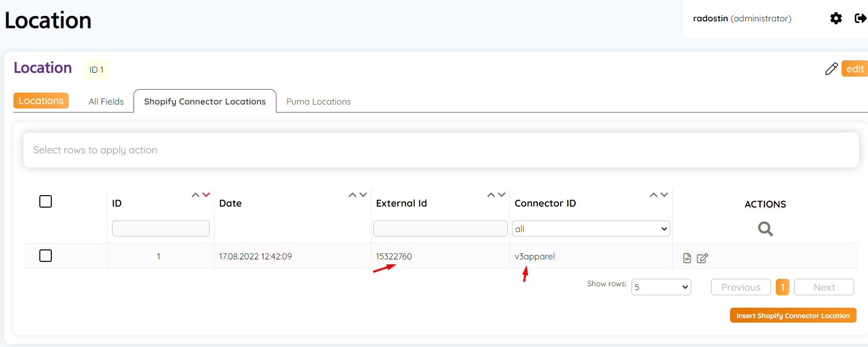Click the Date column header
Screen dimensions: 868x347
pos(231,203)
